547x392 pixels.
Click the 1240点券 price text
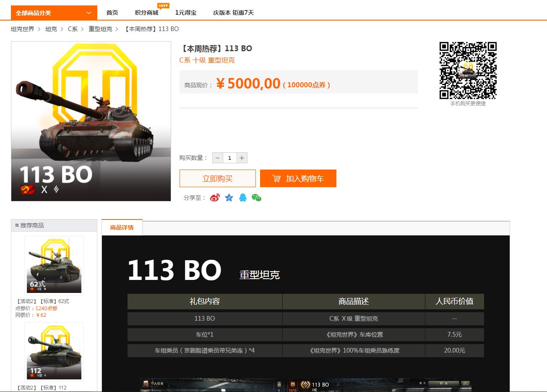pos(47,308)
